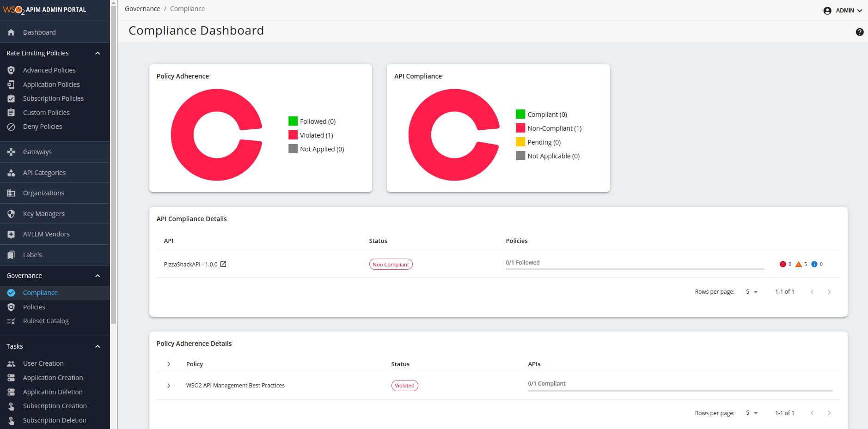Click the Policy column header expand chevron
This screenshot has height=429, width=868.
(169, 364)
